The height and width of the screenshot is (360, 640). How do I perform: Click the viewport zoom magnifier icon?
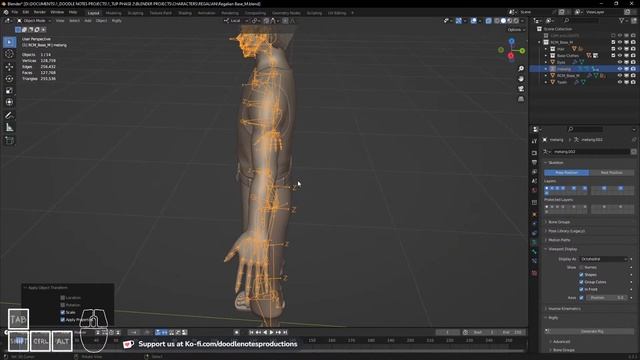(x=521, y=69)
